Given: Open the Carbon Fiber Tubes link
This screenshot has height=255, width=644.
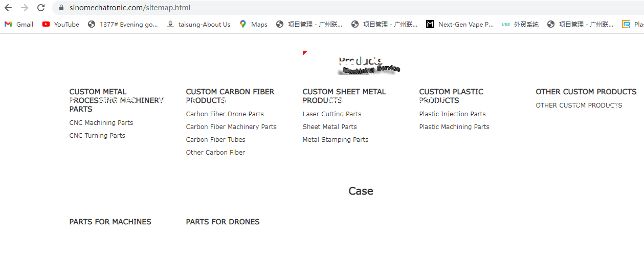Looking at the screenshot, I should [216, 140].
